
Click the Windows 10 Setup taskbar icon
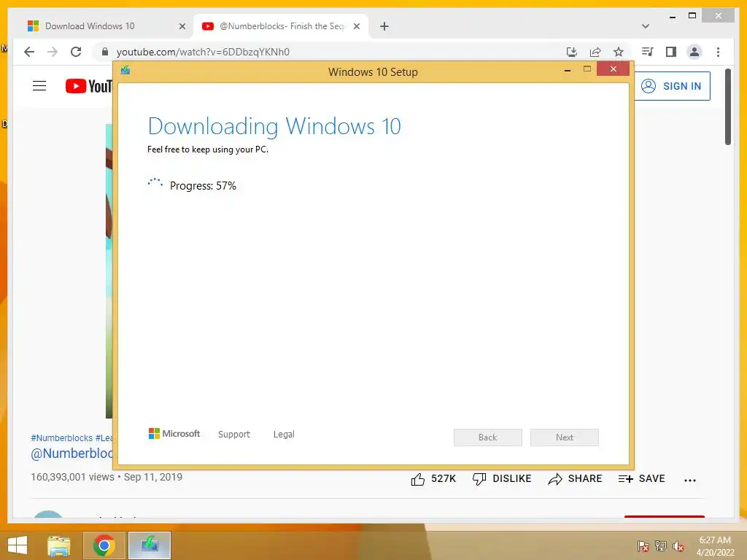tap(150, 545)
